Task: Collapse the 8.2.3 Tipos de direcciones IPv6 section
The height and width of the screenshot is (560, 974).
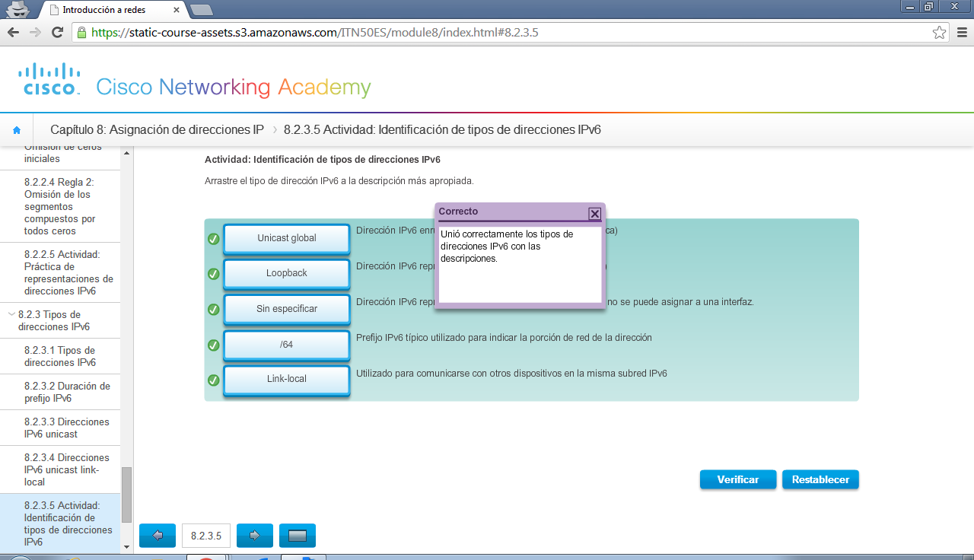Action: 11,314
